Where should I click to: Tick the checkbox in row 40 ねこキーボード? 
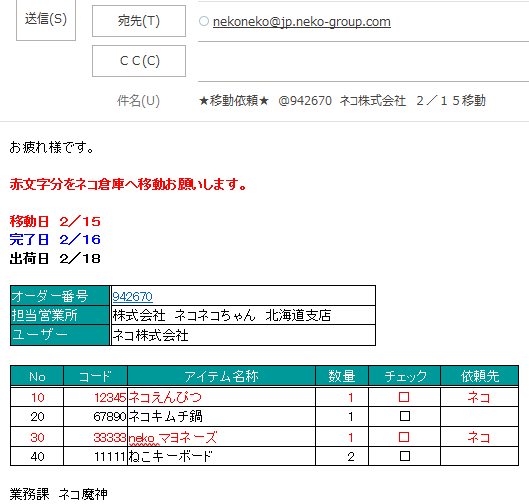tap(405, 456)
